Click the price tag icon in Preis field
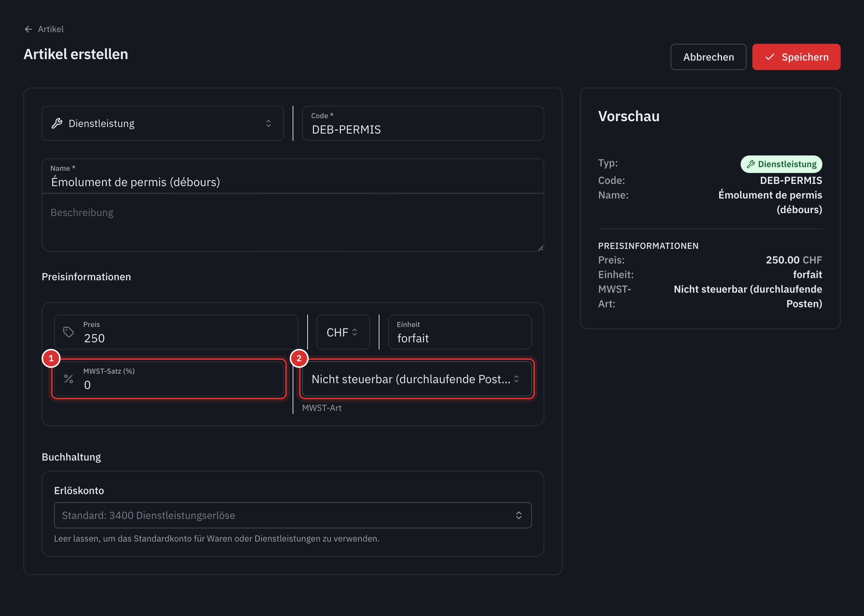The height and width of the screenshot is (616, 864). click(x=68, y=332)
